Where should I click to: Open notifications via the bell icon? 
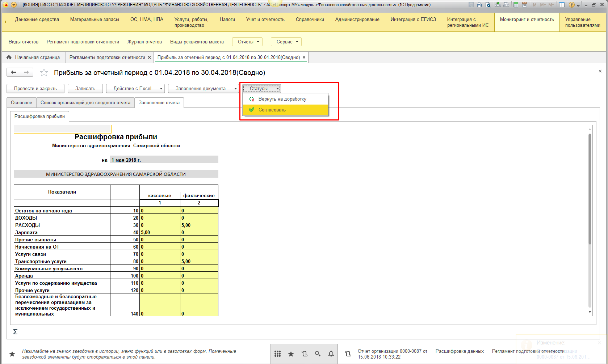331,354
